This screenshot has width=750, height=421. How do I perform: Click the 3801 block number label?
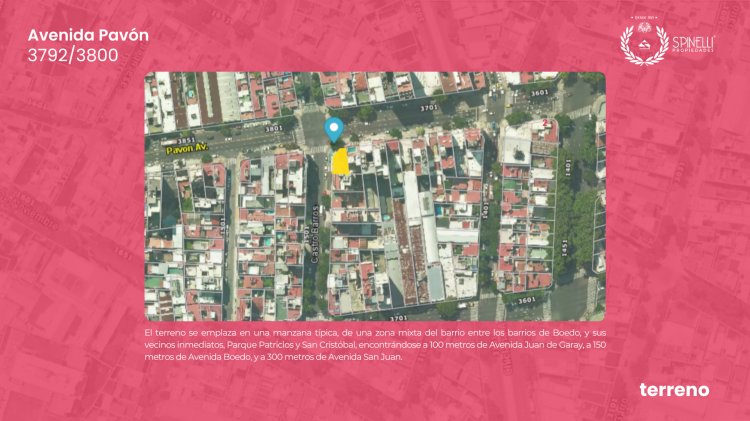click(x=274, y=129)
